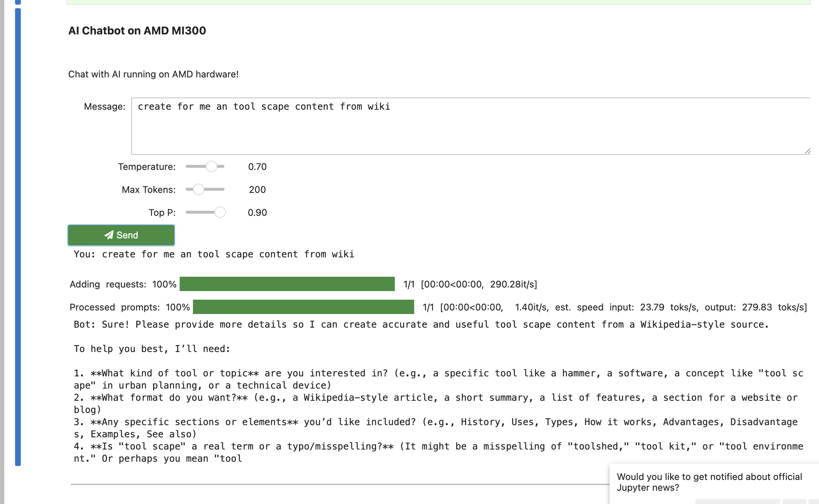Click the right response button in Jupyter news popup

click(x=794, y=502)
